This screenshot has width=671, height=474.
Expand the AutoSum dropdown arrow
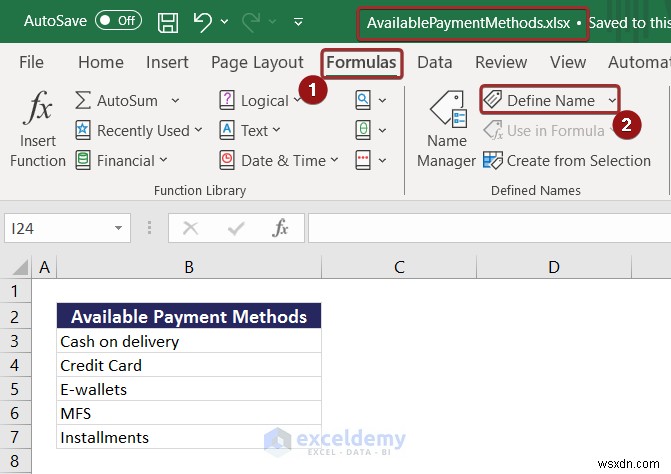click(175, 101)
